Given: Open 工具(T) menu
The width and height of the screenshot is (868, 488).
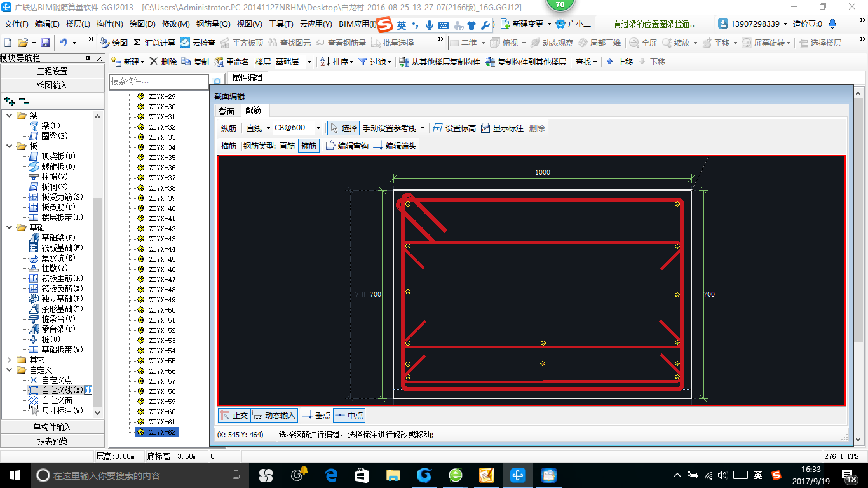Looking at the screenshot, I should 281,24.
